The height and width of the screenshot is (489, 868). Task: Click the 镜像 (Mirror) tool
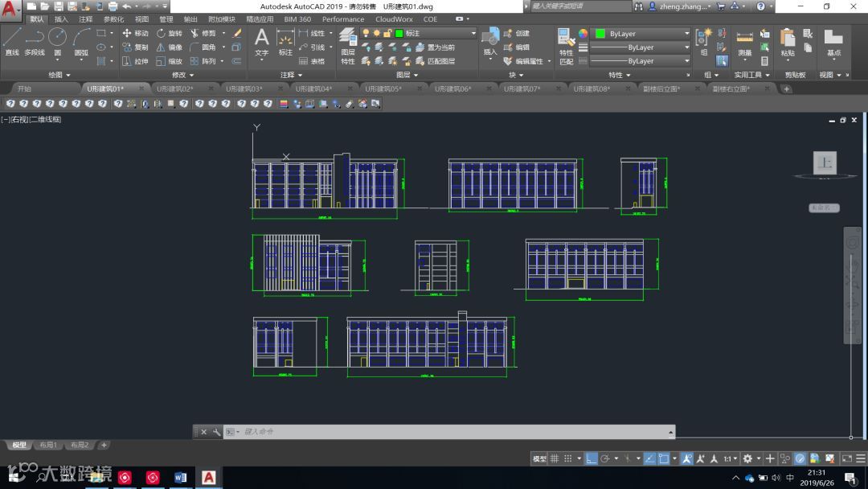tap(169, 47)
